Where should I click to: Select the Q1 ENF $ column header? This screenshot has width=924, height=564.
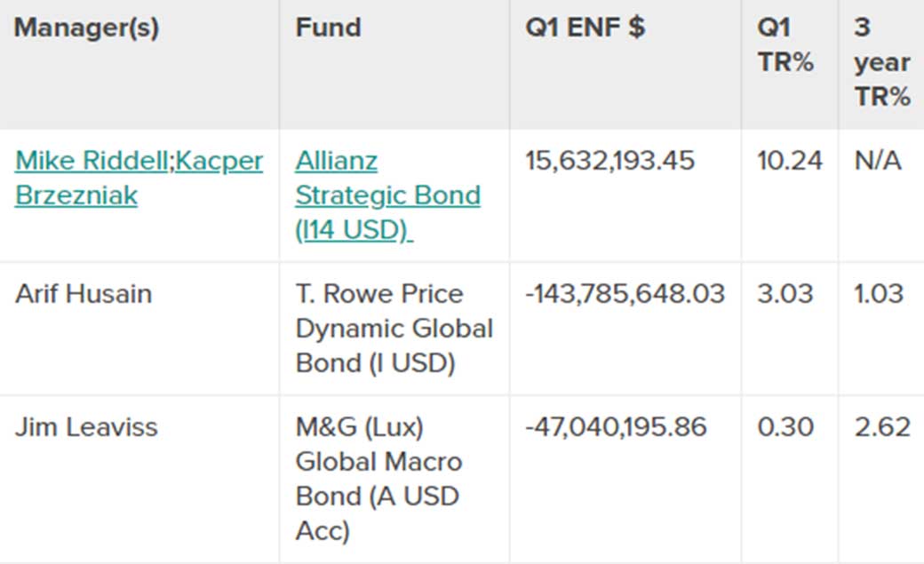[x=585, y=28]
